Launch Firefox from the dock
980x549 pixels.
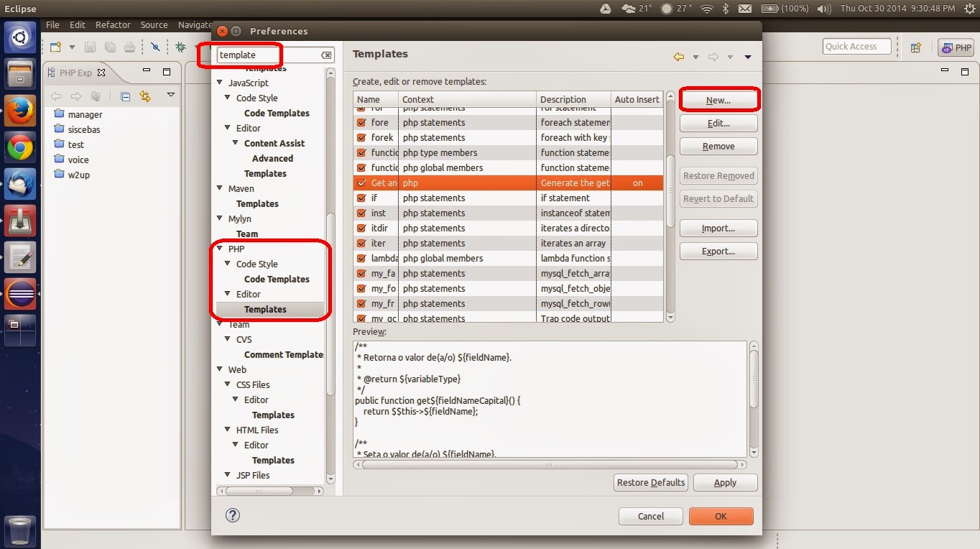click(x=20, y=111)
